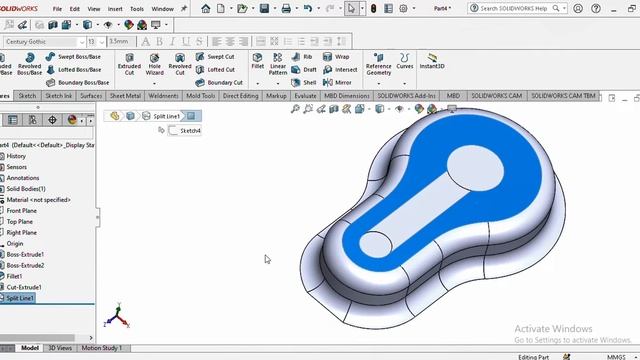Viewport: 640px width, 360px height.
Task: Select the Shell tool
Action: [304, 82]
